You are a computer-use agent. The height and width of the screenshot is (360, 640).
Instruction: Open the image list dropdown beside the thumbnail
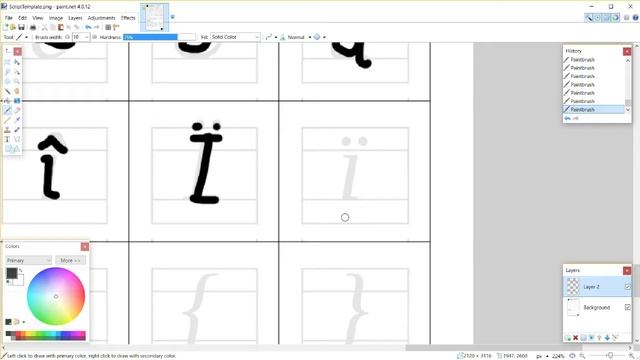click(172, 17)
